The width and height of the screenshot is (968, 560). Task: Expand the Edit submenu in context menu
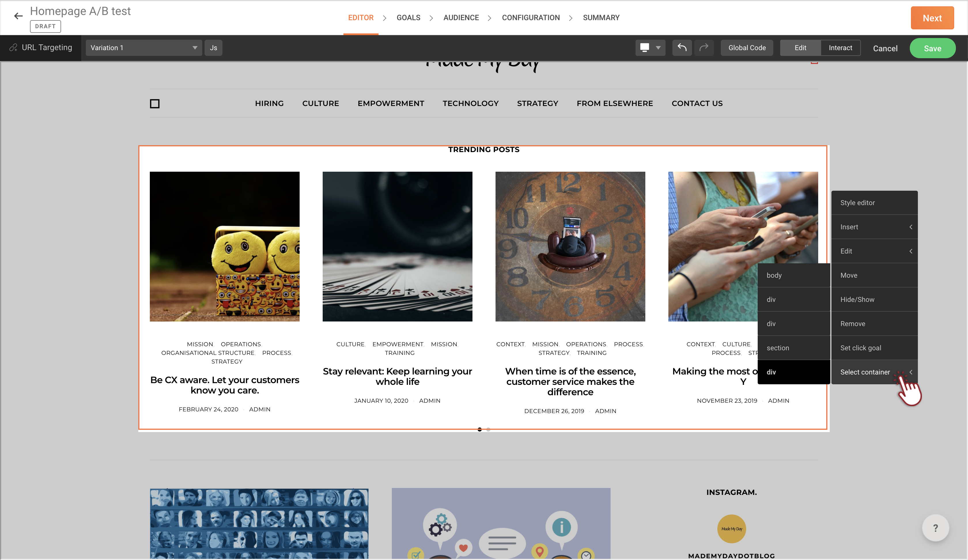click(x=874, y=251)
